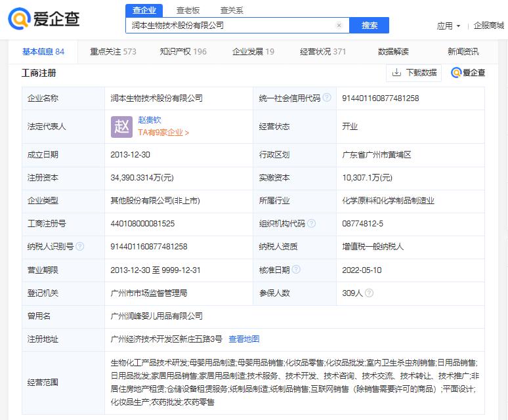
Task: Expand TA有9家企业 link
Action: pos(163,133)
